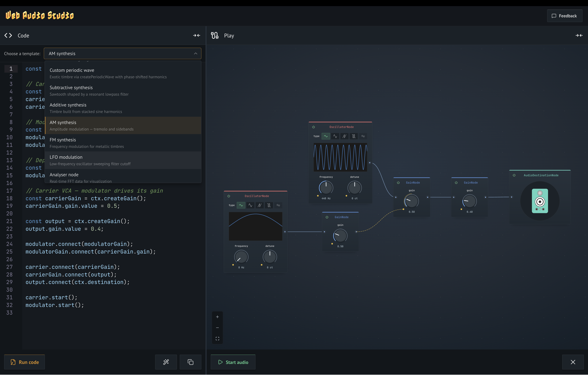Collapse the Code panel with the arrows icon
The image size is (588, 375).
click(x=197, y=35)
